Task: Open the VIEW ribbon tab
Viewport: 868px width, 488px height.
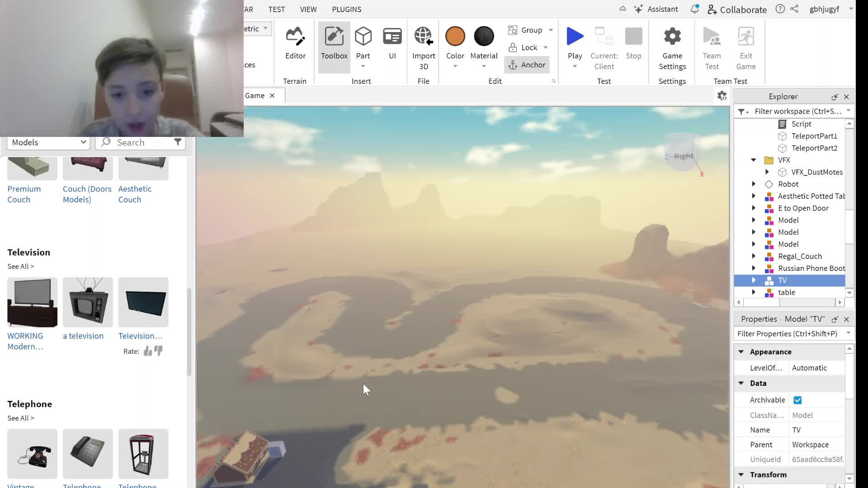Action: (x=308, y=9)
